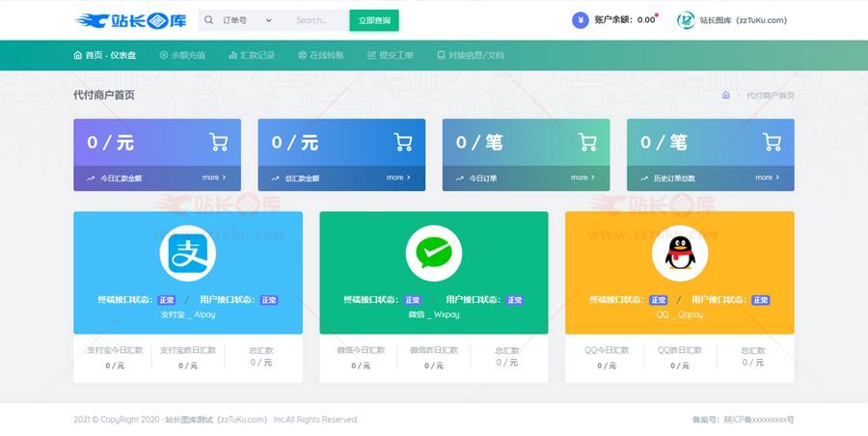This screenshot has width=868, height=436.
Task: Expand 'more' on the 历史订单总数 card
Action: [767, 177]
